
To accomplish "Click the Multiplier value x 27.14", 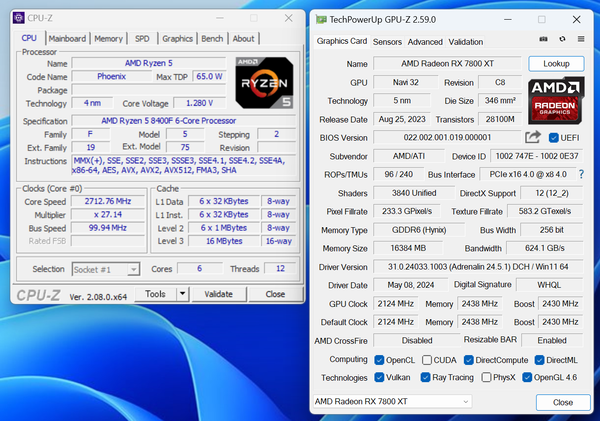I will tap(108, 215).
